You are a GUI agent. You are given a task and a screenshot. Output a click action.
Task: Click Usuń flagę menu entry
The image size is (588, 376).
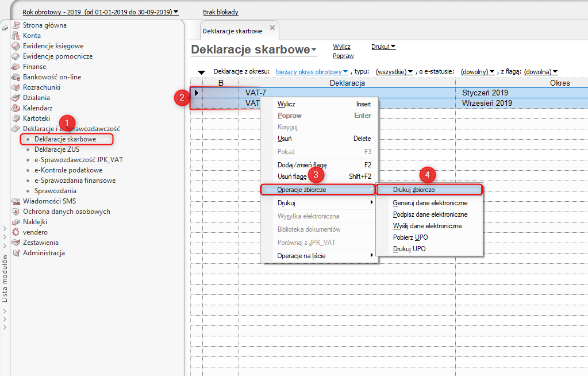tap(320, 177)
